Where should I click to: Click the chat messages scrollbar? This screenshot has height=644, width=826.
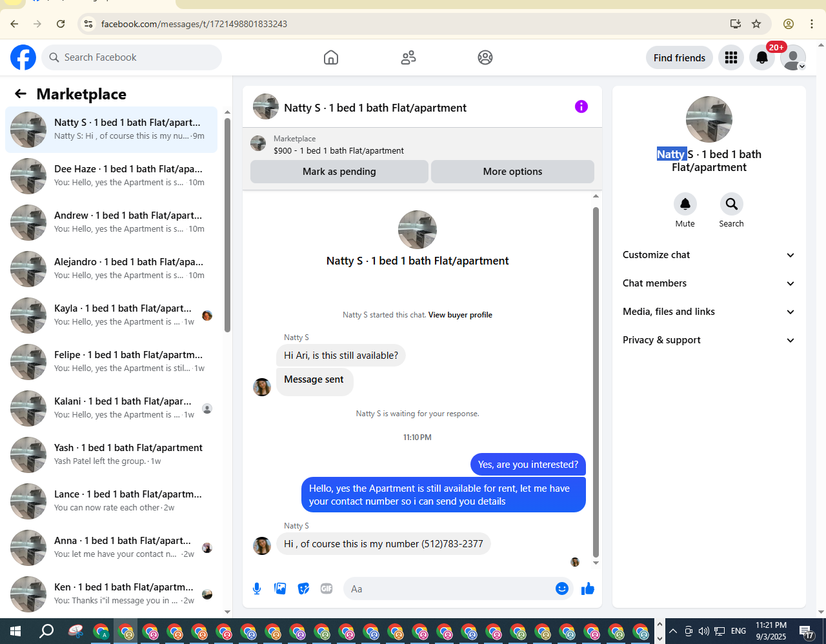click(596, 382)
